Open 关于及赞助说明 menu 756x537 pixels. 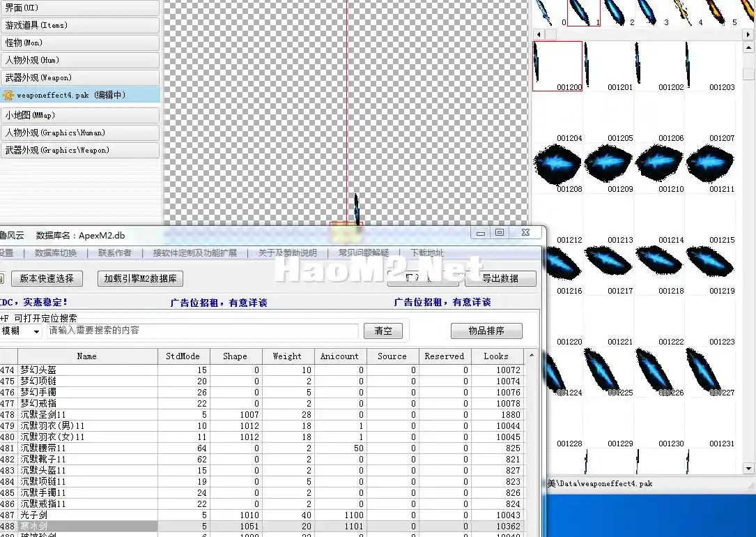[x=287, y=253]
